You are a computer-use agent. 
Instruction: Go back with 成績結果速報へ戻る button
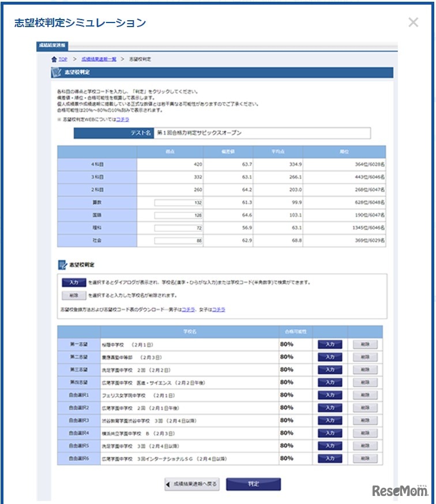click(x=191, y=484)
